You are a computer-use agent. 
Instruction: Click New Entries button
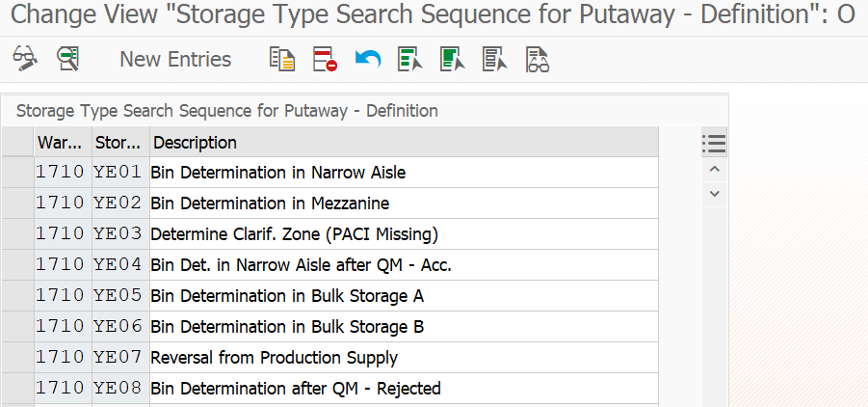click(x=175, y=60)
